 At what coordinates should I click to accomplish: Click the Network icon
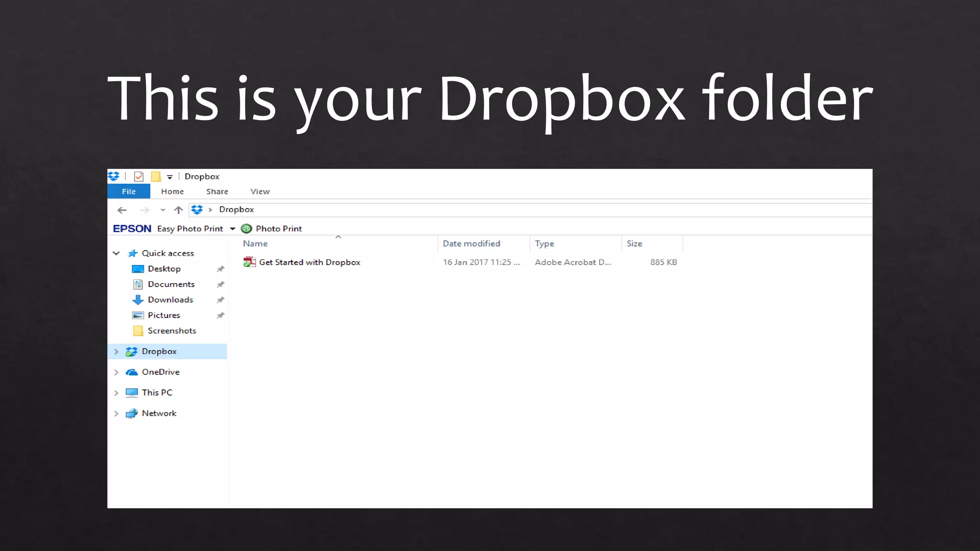tap(132, 413)
